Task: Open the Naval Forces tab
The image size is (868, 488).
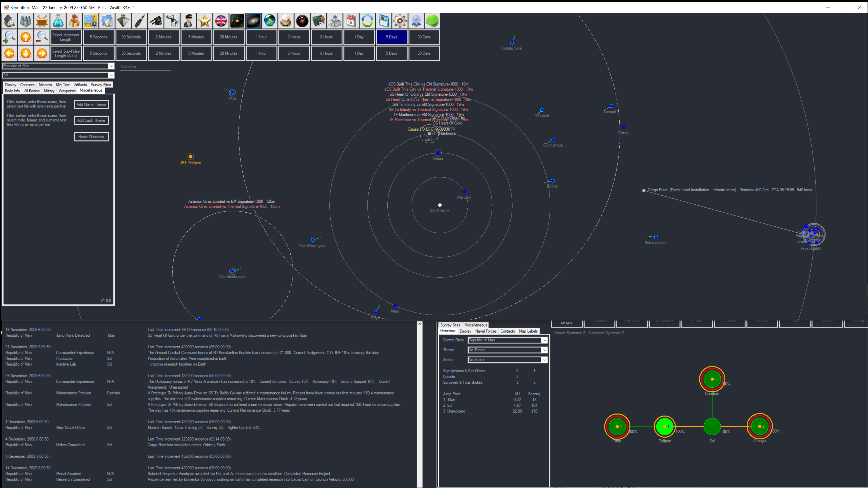Action: 486,331
